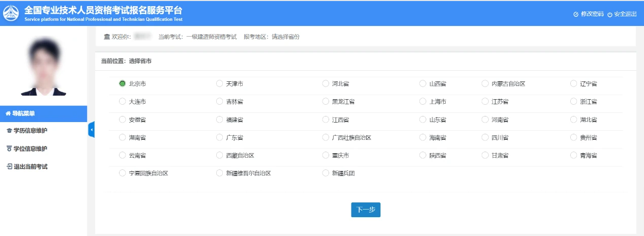The width and height of the screenshot is (644, 236).
Task: Click the change password pencil icon
Action: (576, 14)
